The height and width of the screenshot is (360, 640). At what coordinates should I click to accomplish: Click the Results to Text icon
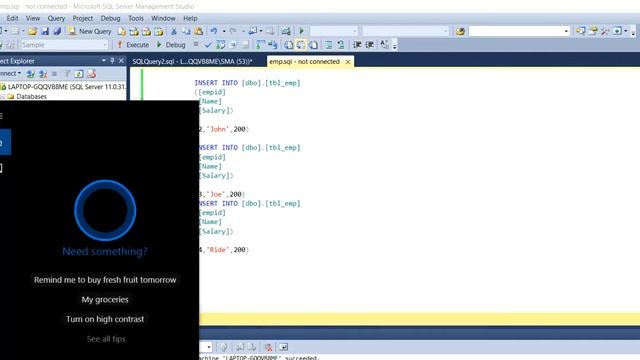[289, 45]
